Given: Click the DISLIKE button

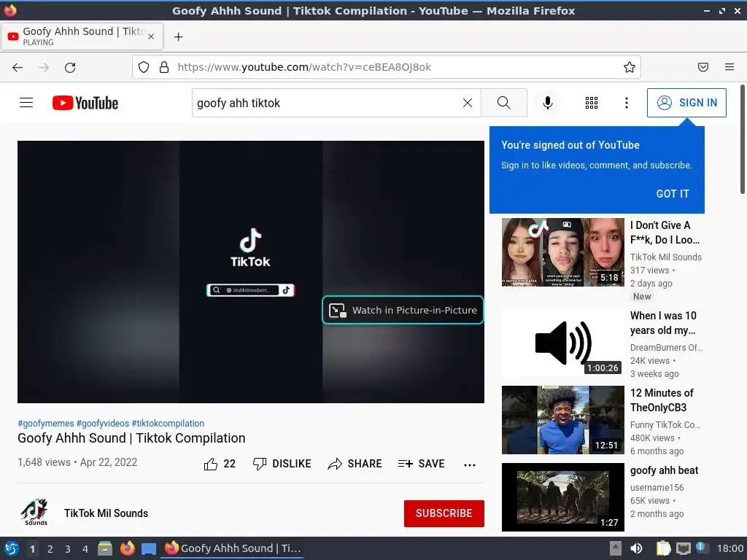Looking at the screenshot, I should 282,464.
